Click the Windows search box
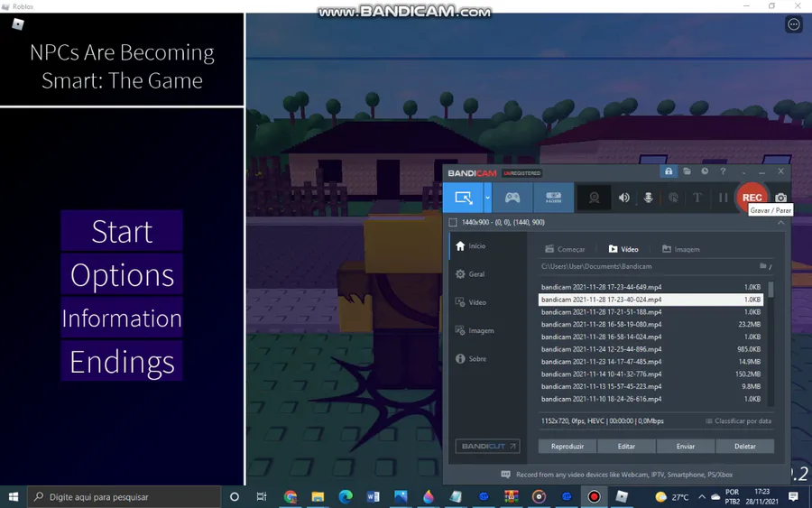Viewport: 812px width, 508px height. (x=125, y=496)
